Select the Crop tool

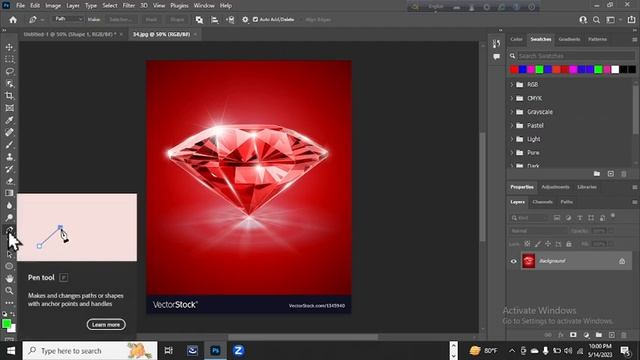click(x=9, y=96)
